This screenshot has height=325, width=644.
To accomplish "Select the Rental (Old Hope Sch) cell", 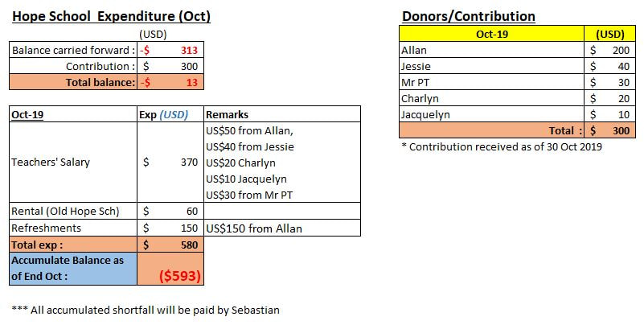I will pyautogui.click(x=73, y=212).
